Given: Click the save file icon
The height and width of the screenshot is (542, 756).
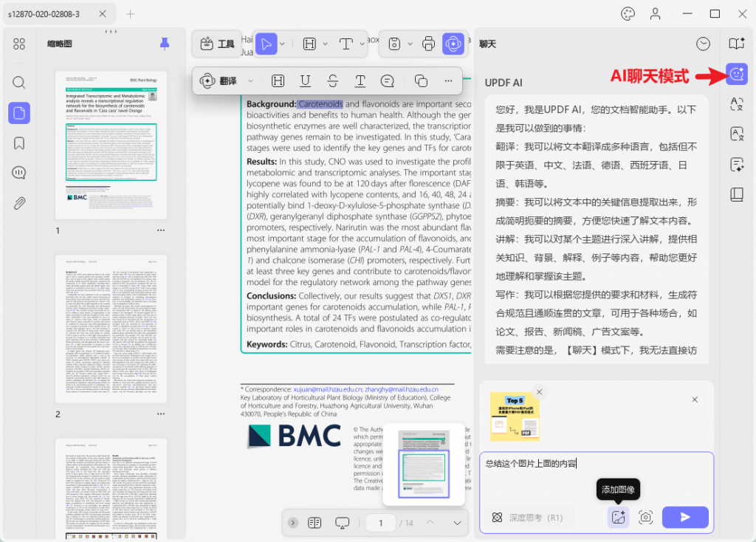Looking at the screenshot, I should tap(394, 44).
